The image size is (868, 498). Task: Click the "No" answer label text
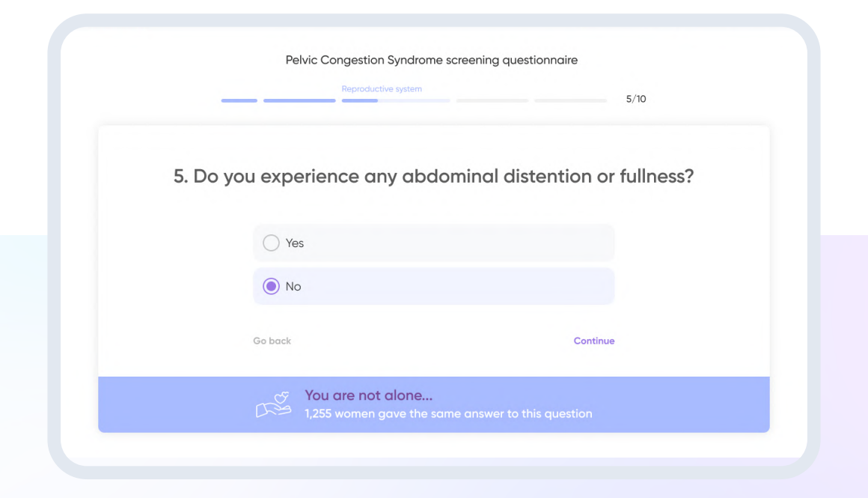pyautogui.click(x=293, y=287)
